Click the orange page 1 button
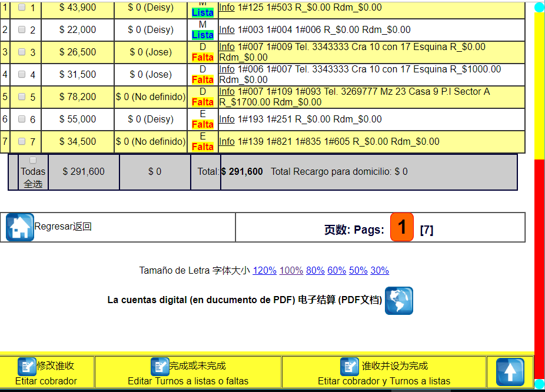The height and width of the screenshot is (392, 545). [x=402, y=227]
